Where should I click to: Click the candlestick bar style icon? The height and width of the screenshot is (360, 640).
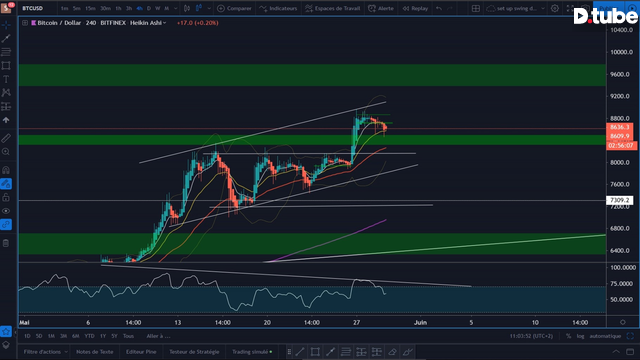[x=187, y=8]
